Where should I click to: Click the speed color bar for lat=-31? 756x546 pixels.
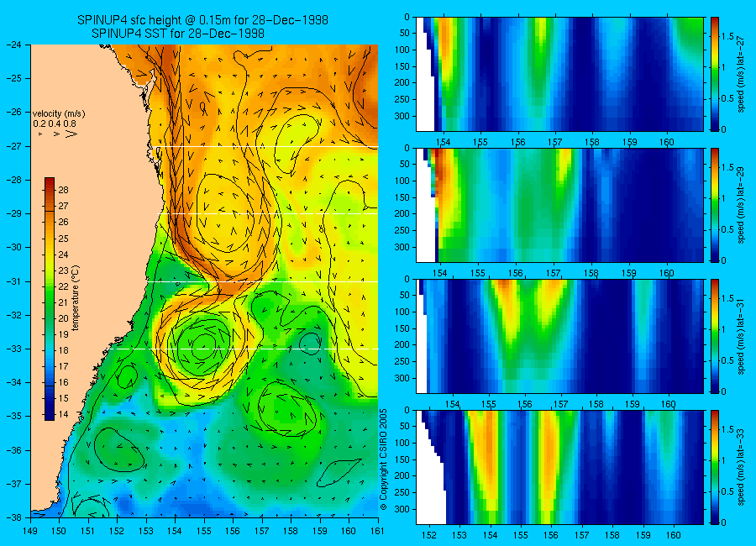point(714,336)
